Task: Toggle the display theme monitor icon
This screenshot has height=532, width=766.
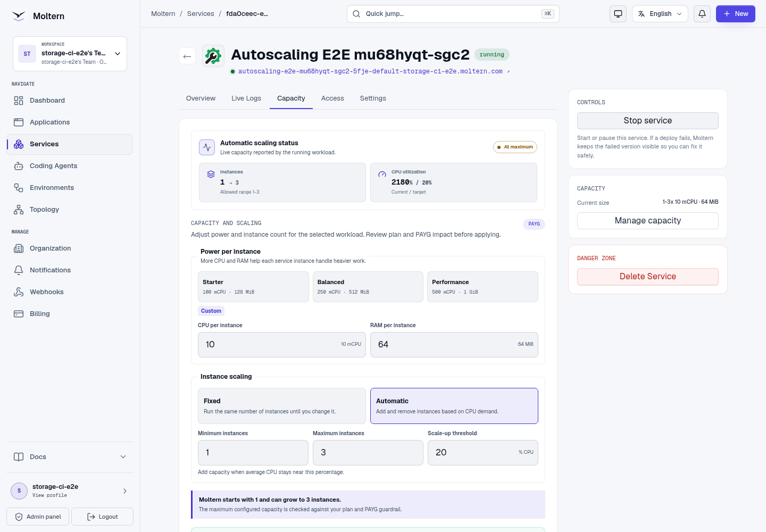Action: [618, 14]
